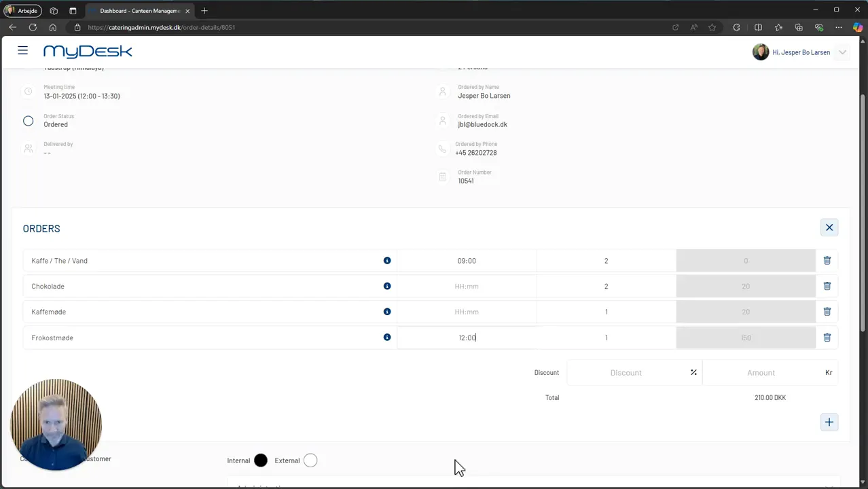Show info for the Frokostmøde item
868x489 pixels.
(387, 338)
